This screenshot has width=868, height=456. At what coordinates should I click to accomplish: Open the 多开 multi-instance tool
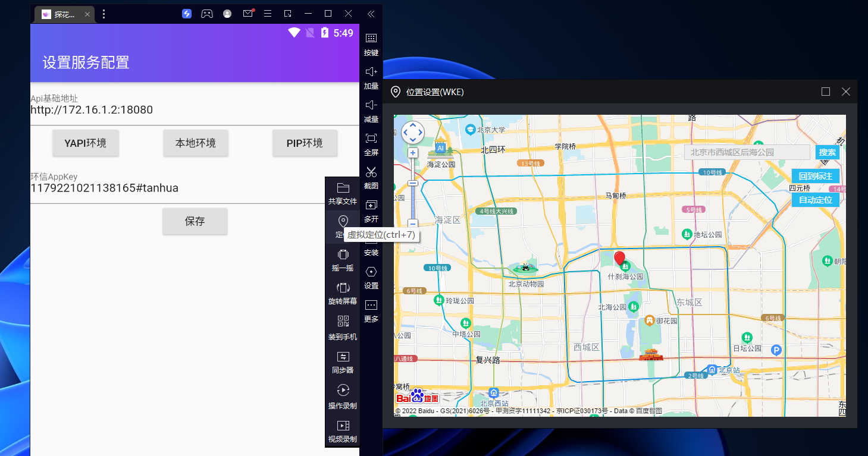click(371, 210)
